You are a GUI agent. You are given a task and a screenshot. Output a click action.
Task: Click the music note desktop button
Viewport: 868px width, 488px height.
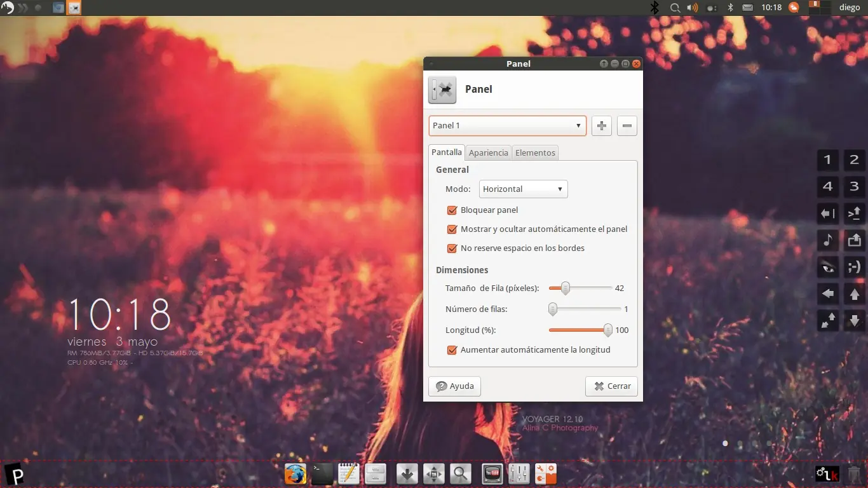[827, 240]
